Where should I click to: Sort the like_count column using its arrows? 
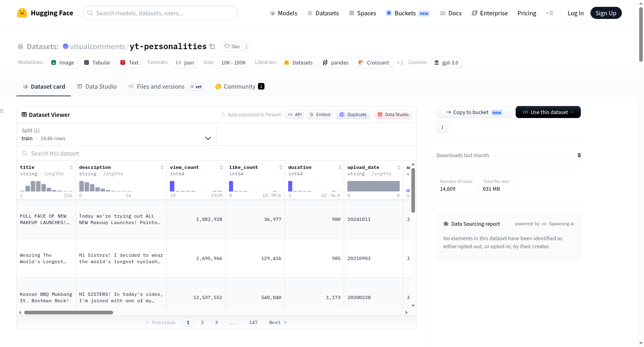click(281, 167)
